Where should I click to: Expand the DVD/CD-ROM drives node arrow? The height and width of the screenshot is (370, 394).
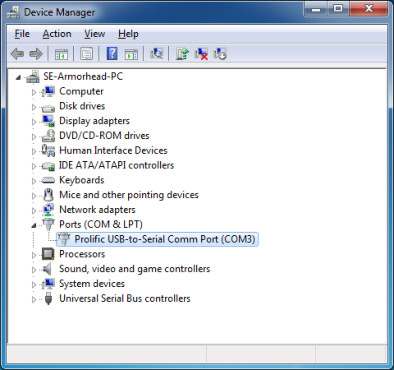coord(34,136)
